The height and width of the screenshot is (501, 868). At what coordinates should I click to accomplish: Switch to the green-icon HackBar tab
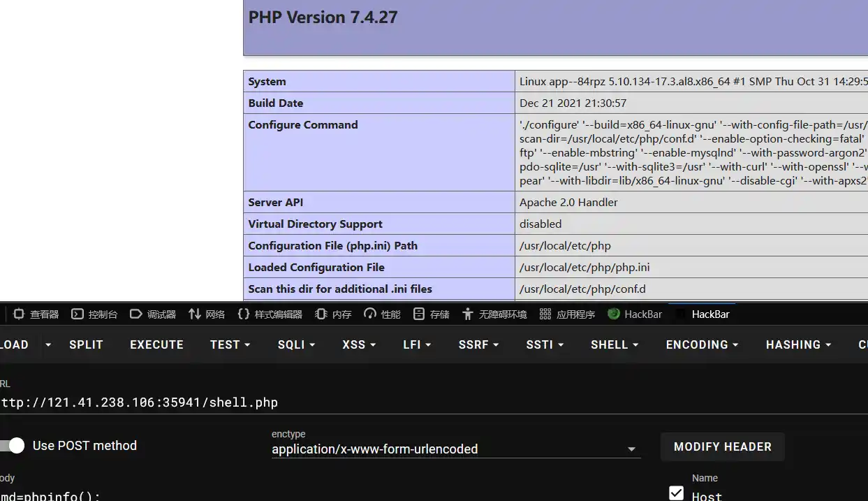tap(635, 314)
